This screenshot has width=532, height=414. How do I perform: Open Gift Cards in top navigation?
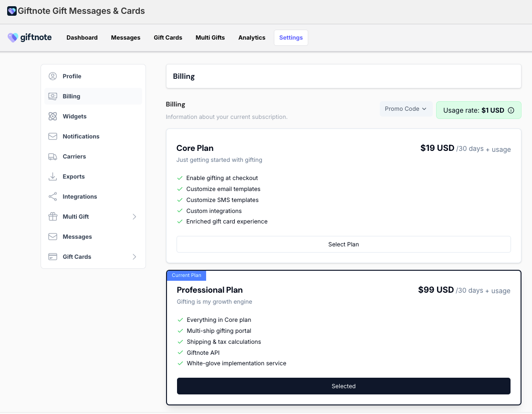(168, 38)
